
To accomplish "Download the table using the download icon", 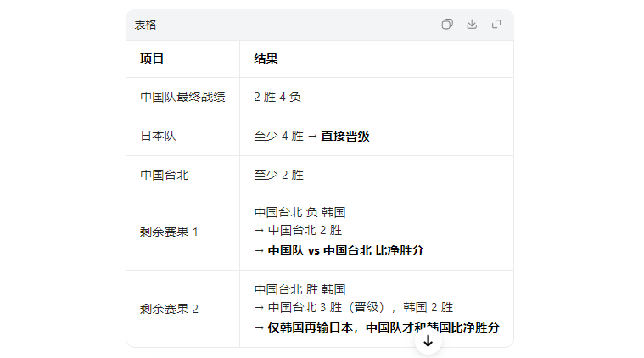I will (x=472, y=25).
